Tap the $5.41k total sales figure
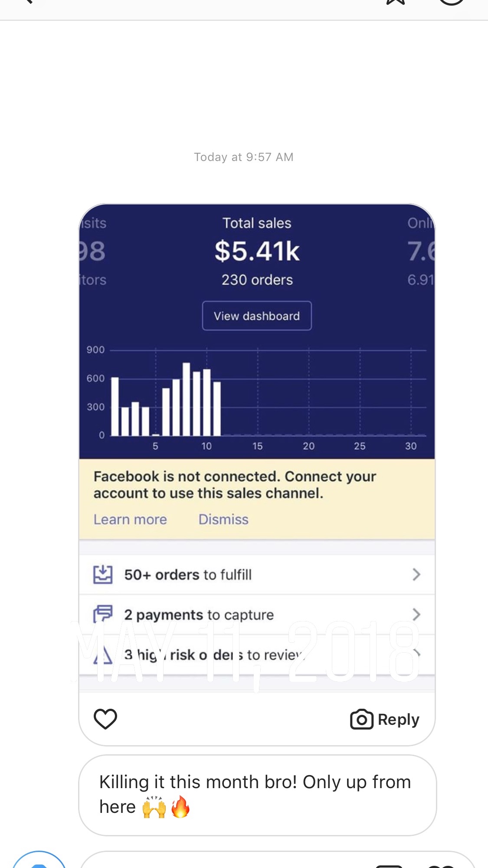 (x=257, y=251)
